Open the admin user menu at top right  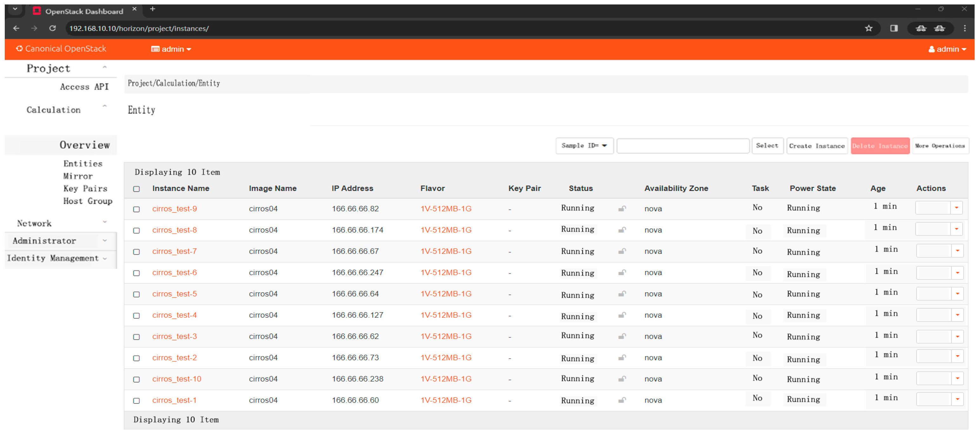tap(947, 49)
